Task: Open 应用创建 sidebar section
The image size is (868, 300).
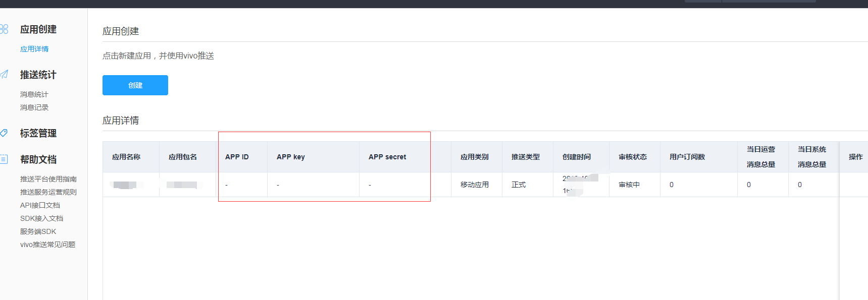Action: coord(38,29)
